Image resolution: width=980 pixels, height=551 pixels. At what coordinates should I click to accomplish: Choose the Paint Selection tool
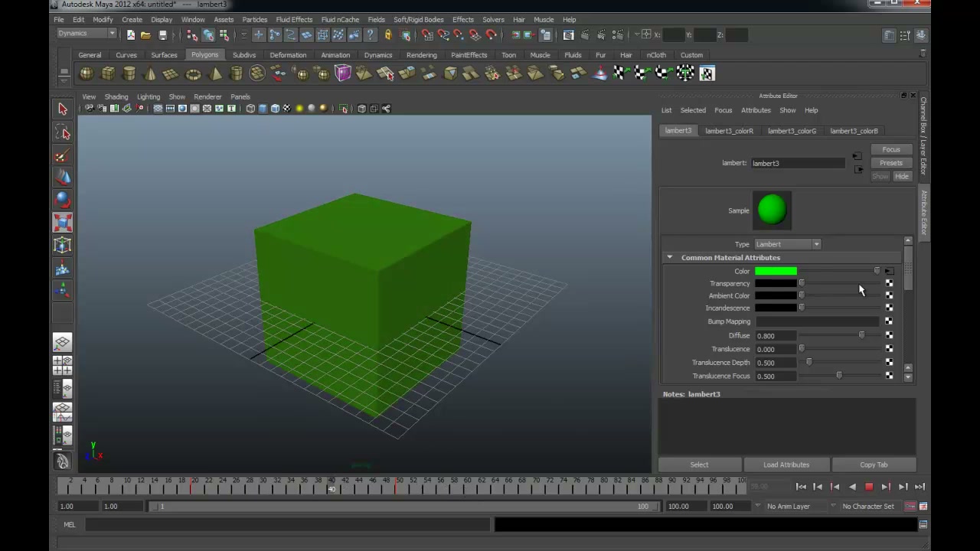[63, 156]
